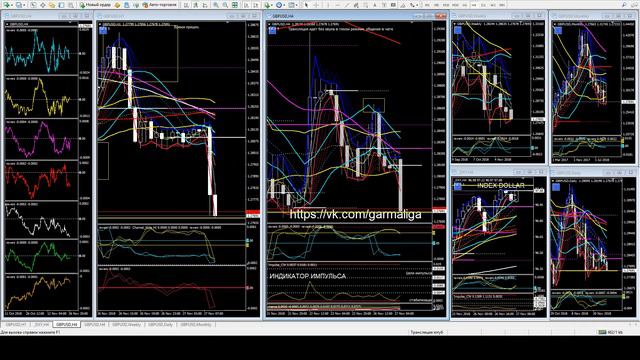Screen dimensions: 640x360
Task: Select the text label tool
Action: coord(384,5)
